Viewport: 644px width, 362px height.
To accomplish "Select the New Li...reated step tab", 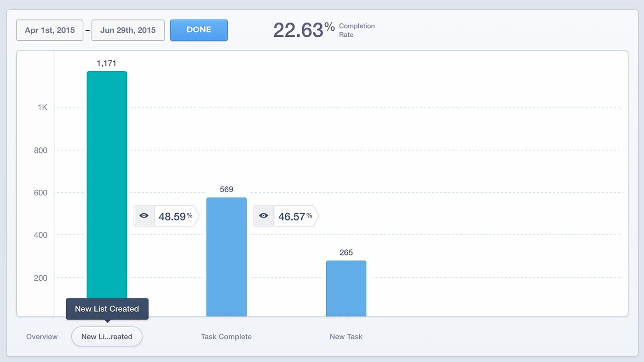I will coord(107,337).
